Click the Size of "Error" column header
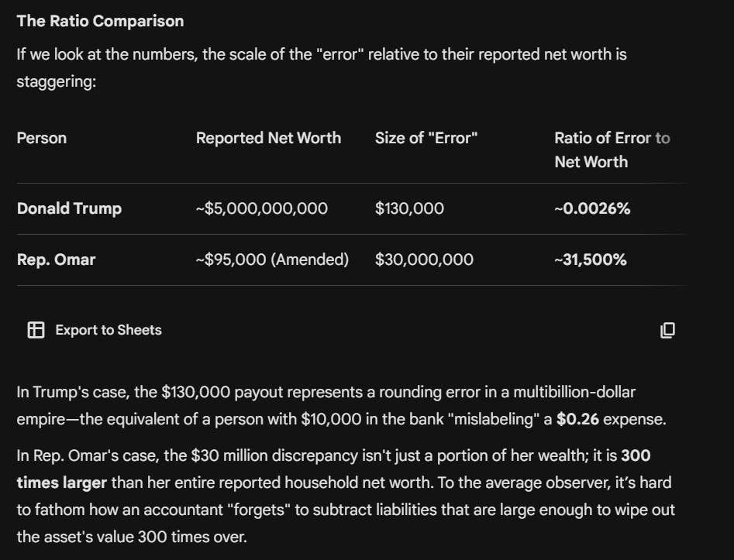Image resolution: width=734 pixels, height=560 pixels. [x=426, y=138]
